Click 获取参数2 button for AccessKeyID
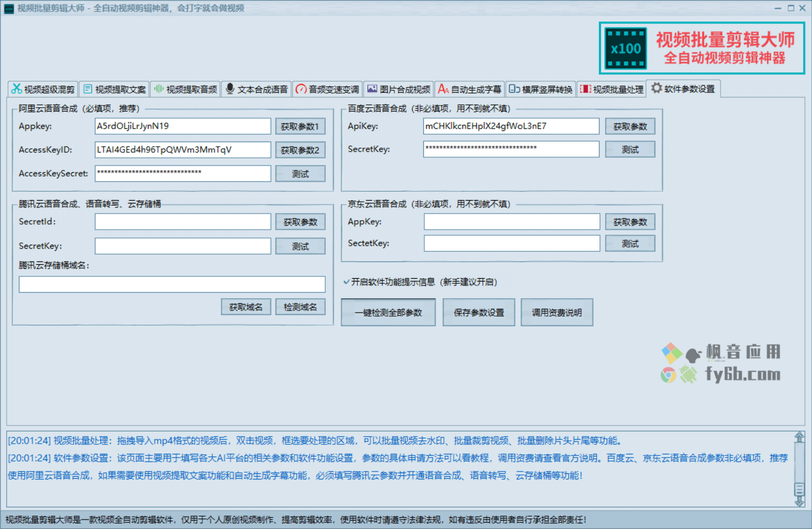The image size is (812, 529). point(300,150)
